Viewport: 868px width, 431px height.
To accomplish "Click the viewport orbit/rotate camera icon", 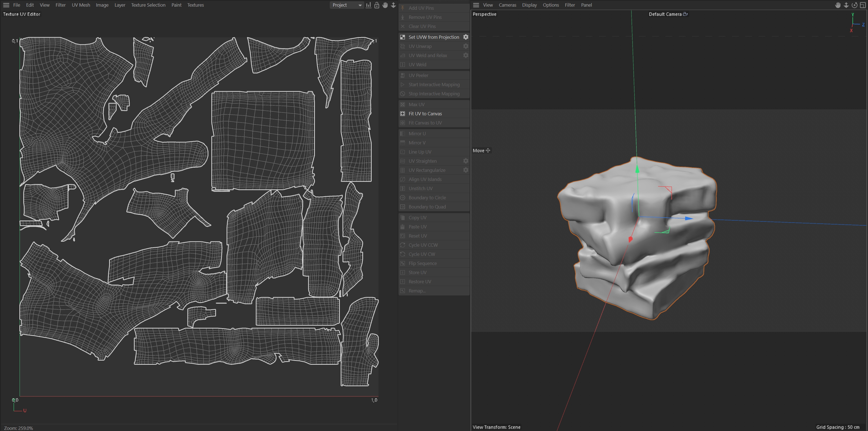I will pyautogui.click(x=854, y=5).
